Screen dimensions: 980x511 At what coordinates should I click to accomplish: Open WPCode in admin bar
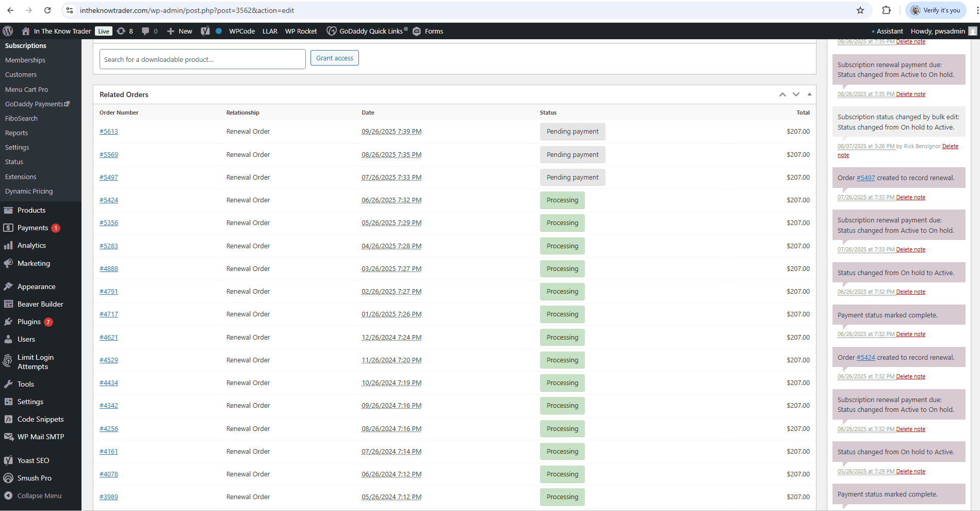(242, 31)
